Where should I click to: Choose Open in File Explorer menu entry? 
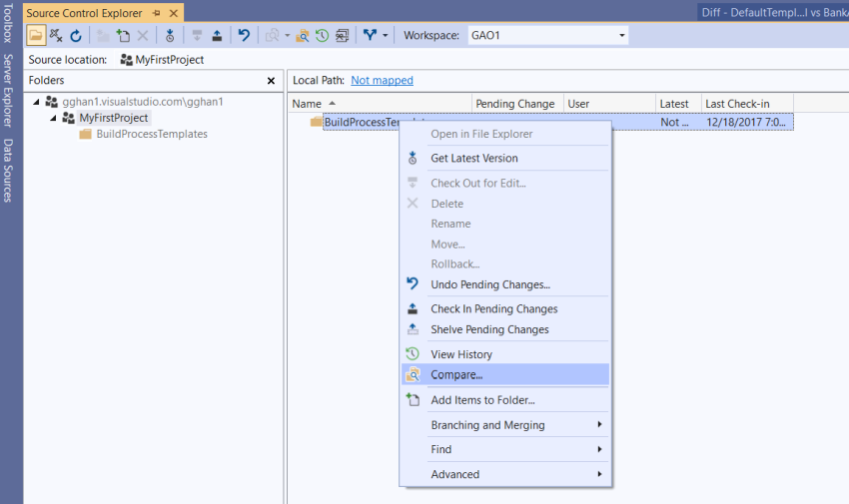505,134
